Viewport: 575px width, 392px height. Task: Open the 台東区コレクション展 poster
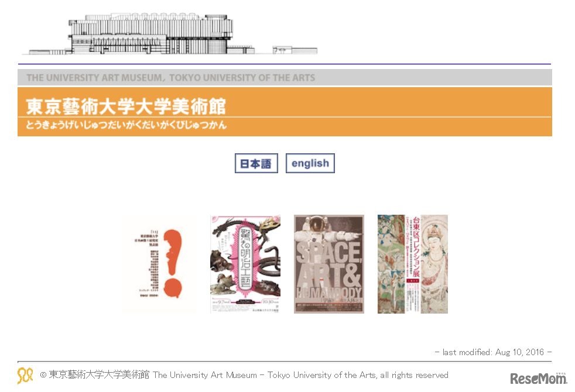413,264
